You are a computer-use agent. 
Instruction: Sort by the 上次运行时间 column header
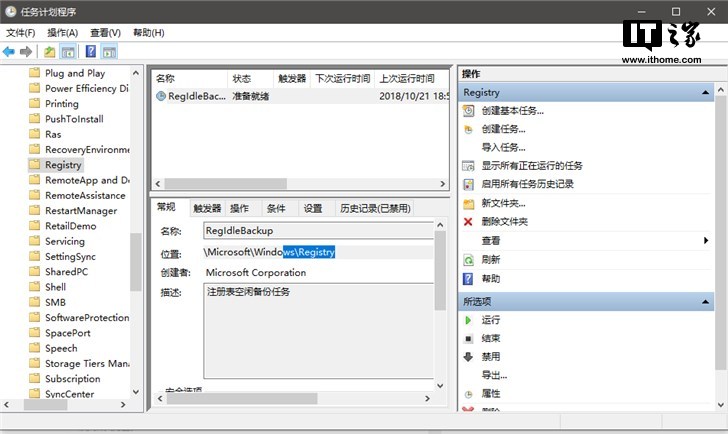point(412,78)
